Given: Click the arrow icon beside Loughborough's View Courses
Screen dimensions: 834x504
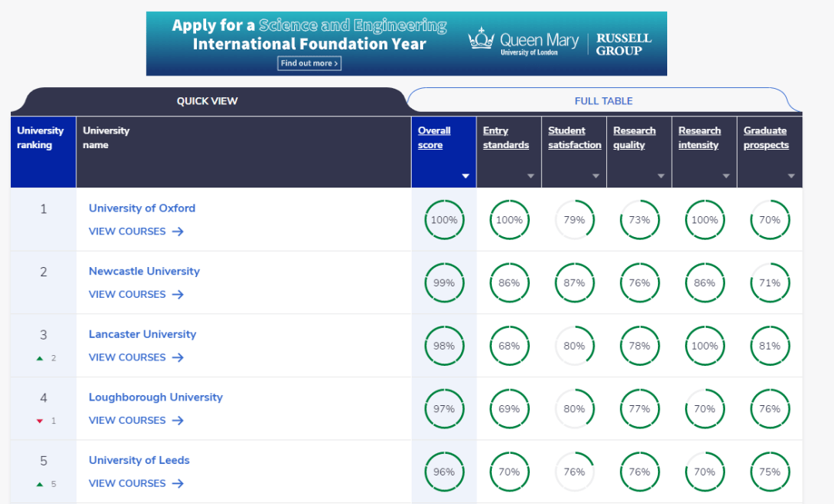Looking at the screenshot, I should coord(178,421).
